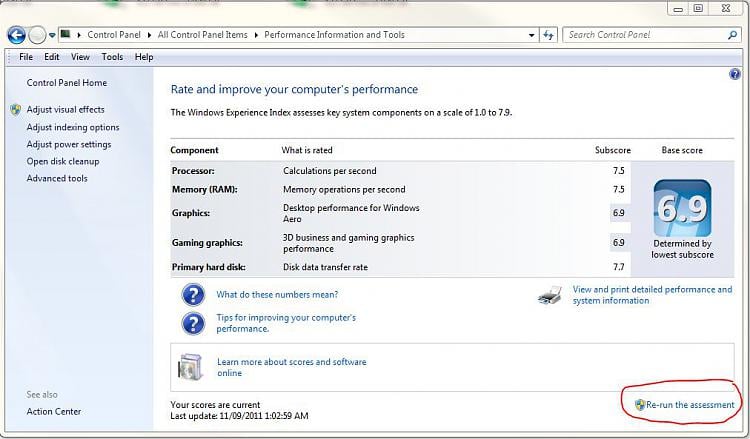Screen dimensions: 750x439
Task: Open the Edit menu
Action: (52, 57)
